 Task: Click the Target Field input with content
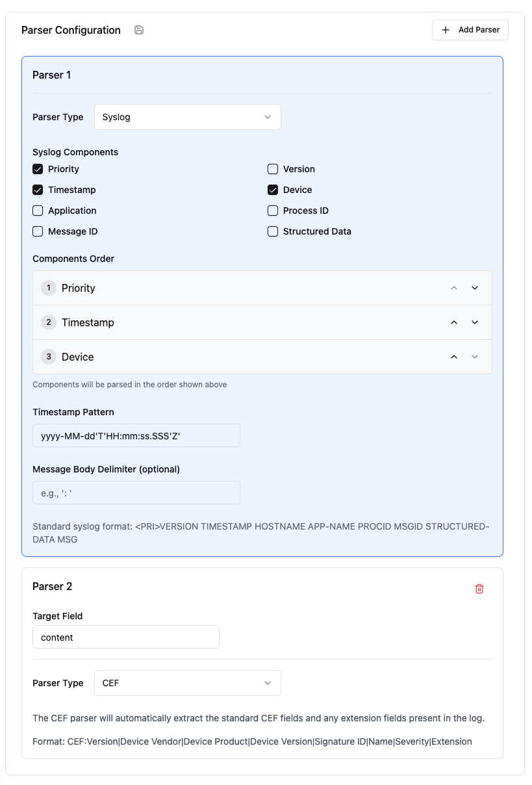tap(126, 637)
